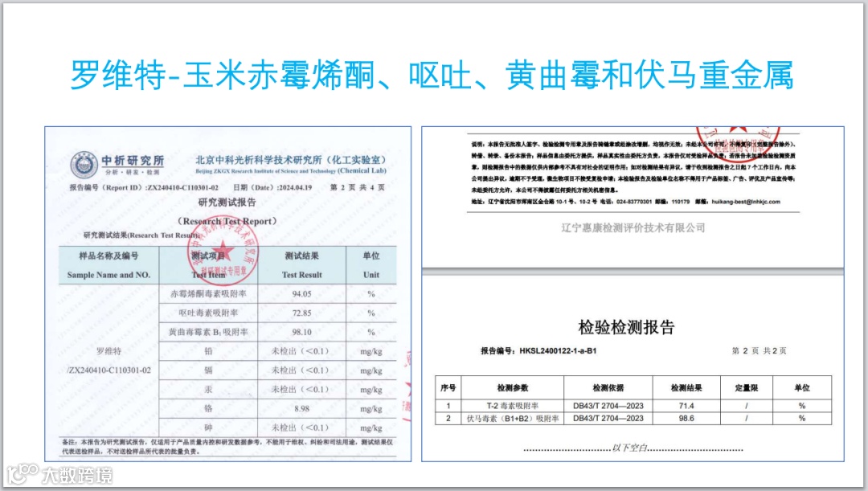Click the 伏马毒素（B1+B2）吸附率 parameter cell
The height and width of the screenshot is (491, 868).
click(x=513, y=419)
